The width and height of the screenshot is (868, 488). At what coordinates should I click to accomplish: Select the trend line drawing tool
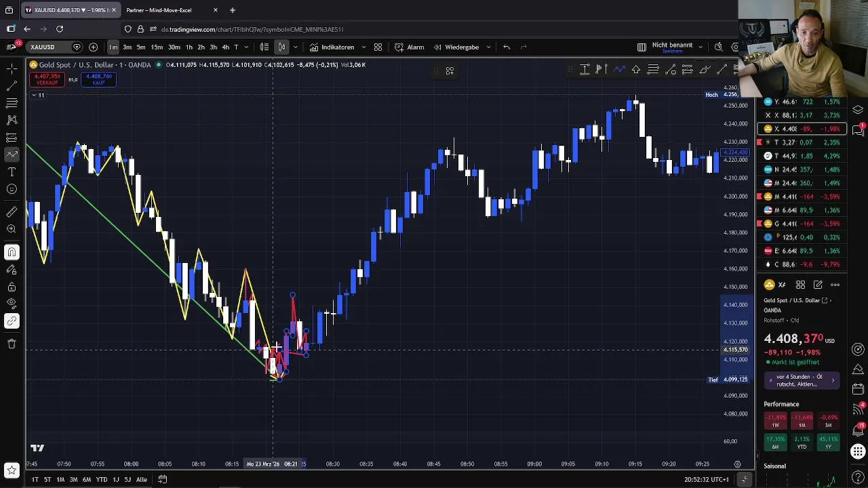tap(12, 86)
